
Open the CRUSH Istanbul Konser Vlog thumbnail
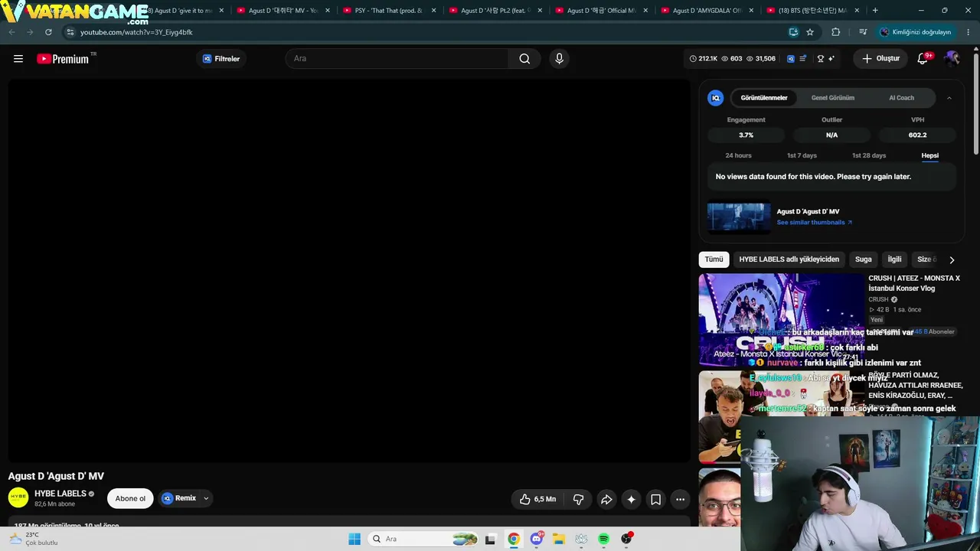pos(781,320)
